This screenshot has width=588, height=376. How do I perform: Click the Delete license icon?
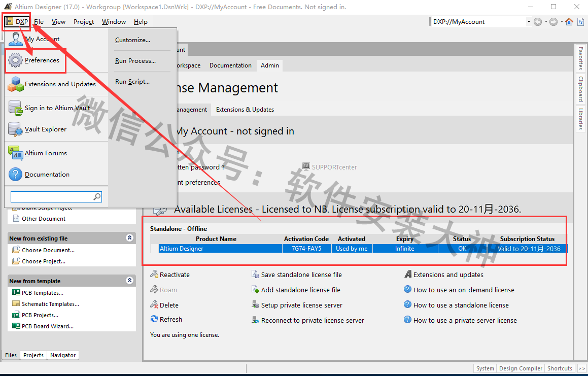pyautogui.click(x=154, y=305)
